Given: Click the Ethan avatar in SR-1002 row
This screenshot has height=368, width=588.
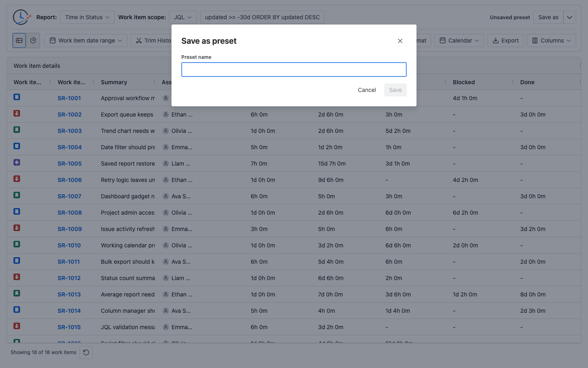Looking at the screenshot, I should [166, 114].
